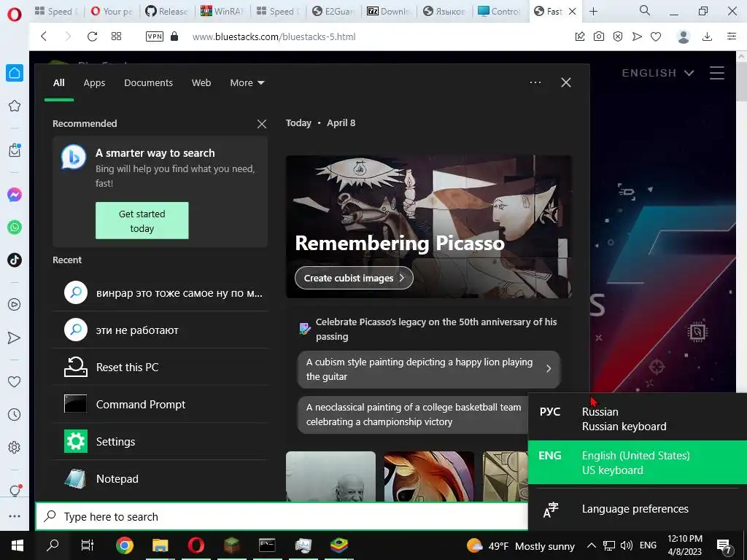The width and height of the screenshot is (747, 560).
Task: Launch Chrome from taskbar
Action: 124,545
